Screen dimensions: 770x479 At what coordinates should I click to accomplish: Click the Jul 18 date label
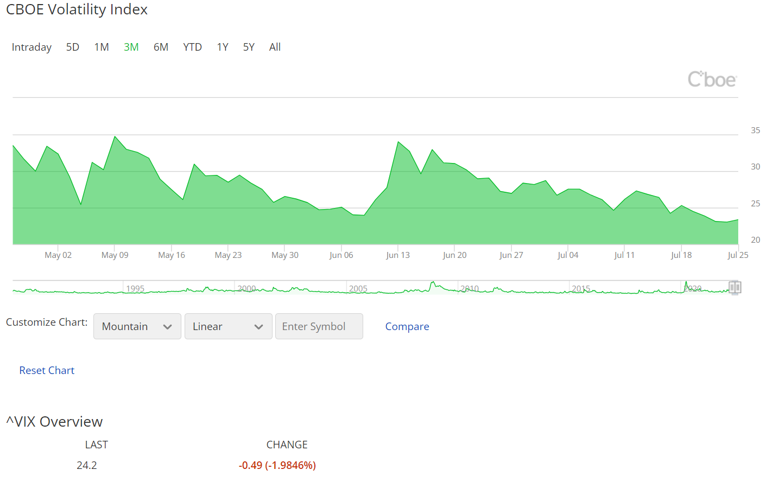tap(681, 255)
